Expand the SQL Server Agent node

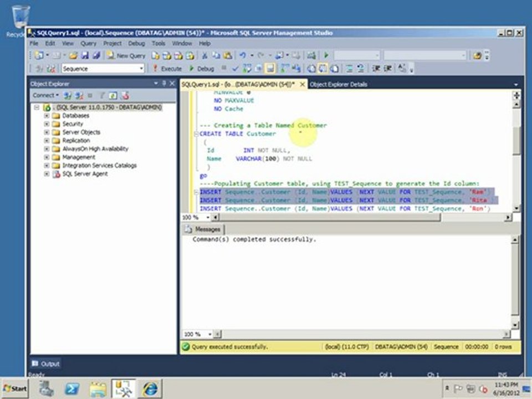pos(47,173)
